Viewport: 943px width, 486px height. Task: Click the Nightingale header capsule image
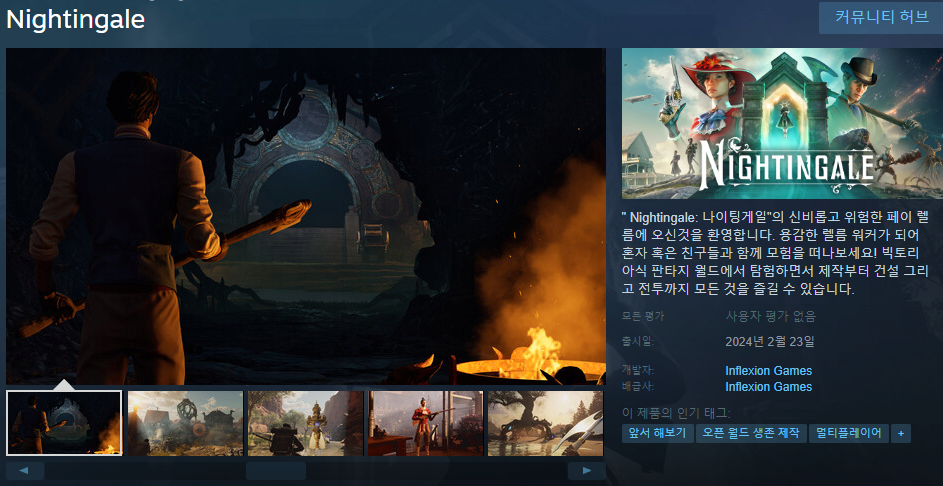(782, 123)
